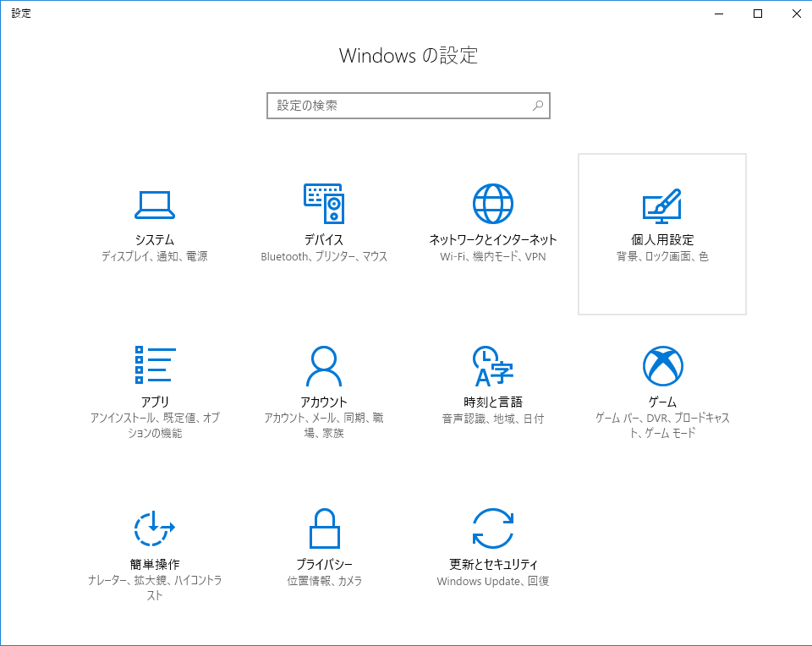Click the text 音声認識、地域、日付
This screenshot has width=812, height=646.
493,419
